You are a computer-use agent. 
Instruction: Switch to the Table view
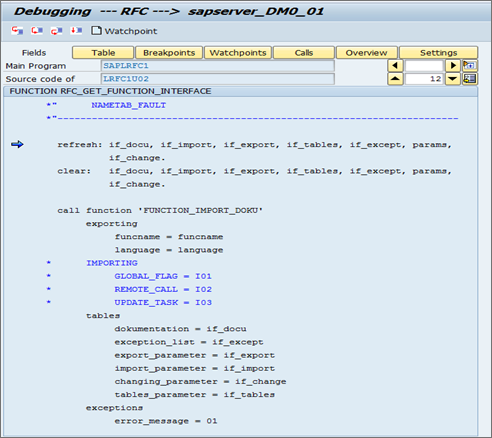point(103,53)
